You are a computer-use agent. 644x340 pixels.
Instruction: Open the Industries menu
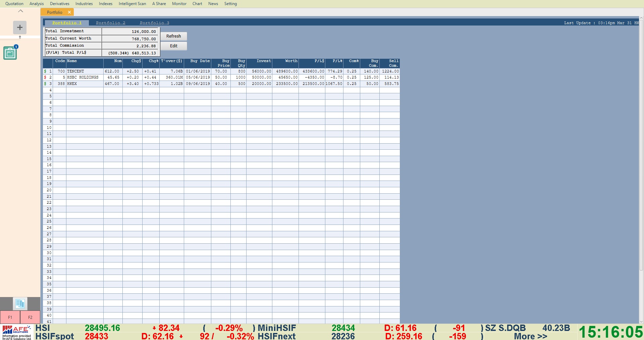point(84,4)
